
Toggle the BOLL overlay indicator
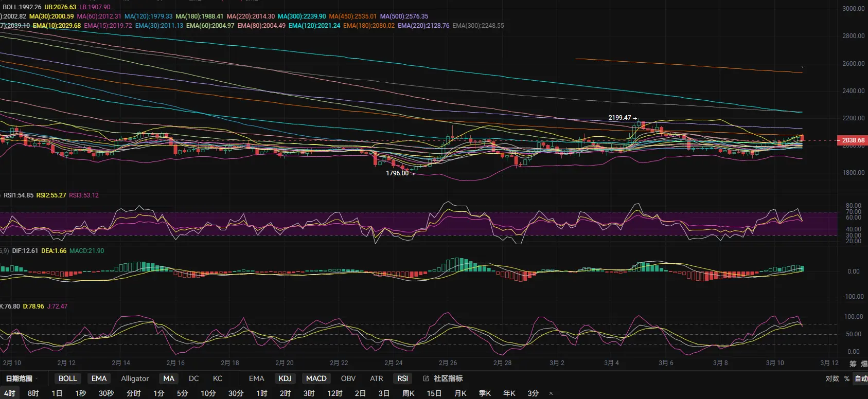point(67,378)
